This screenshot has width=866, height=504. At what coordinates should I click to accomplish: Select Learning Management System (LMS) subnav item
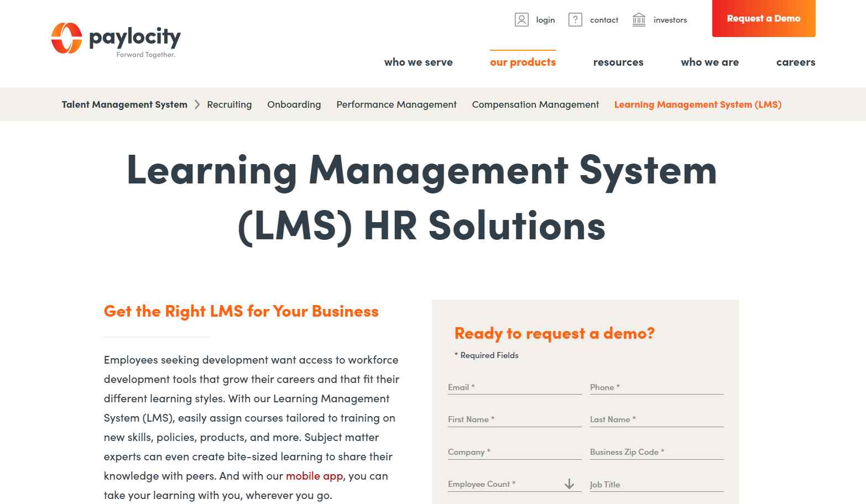click(698, 104)
